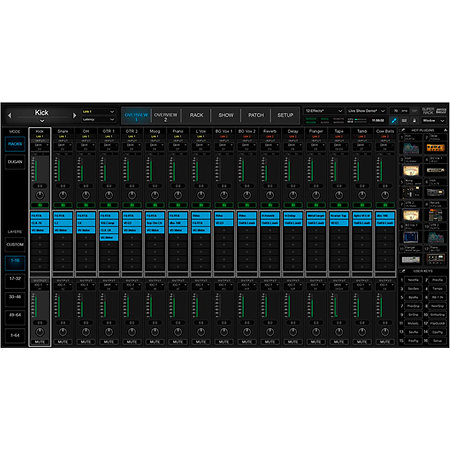The image size is (450, 450).
Task: Toggle the green In button on Piano
Action: [x=178, y=205]
